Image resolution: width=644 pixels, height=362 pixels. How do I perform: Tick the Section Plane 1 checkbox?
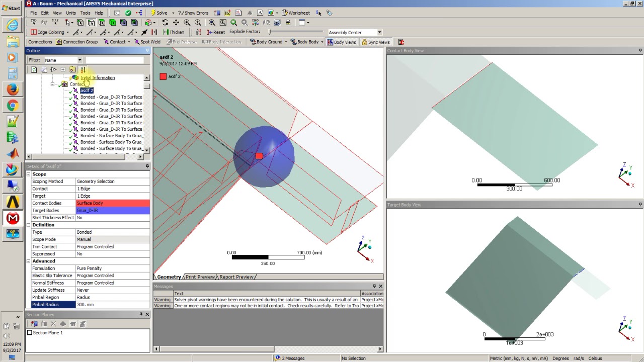29,333
